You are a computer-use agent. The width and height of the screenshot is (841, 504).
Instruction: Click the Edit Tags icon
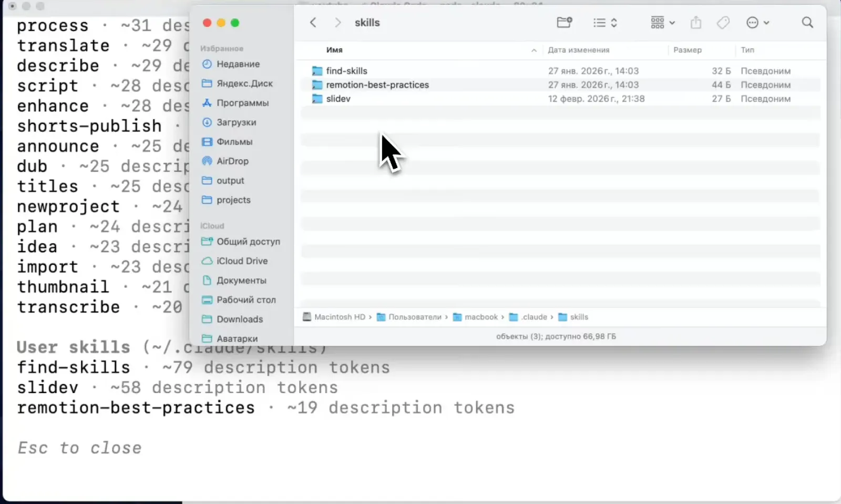723,23
